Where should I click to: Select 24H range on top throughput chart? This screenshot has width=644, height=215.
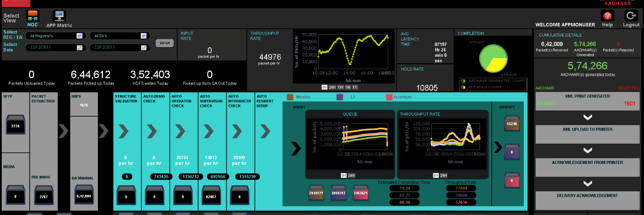(x=332, y=87)
